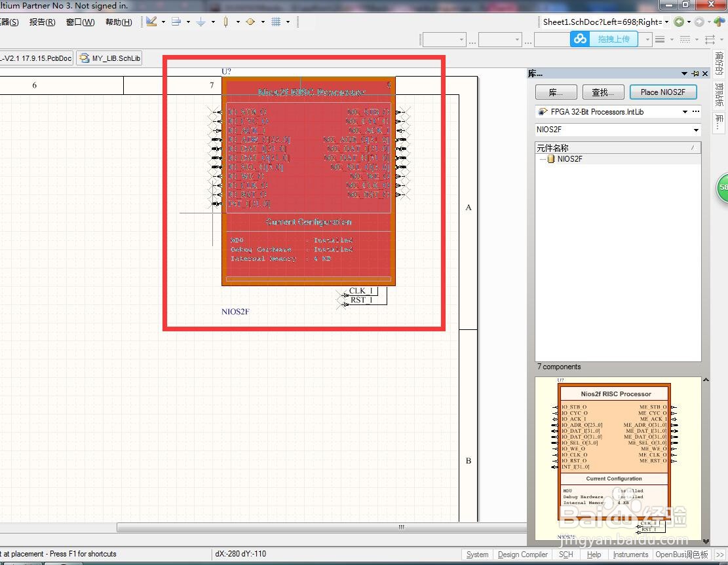
Task: Click the horizontal schematic scrollbar
Action: [x=322, y=528]
